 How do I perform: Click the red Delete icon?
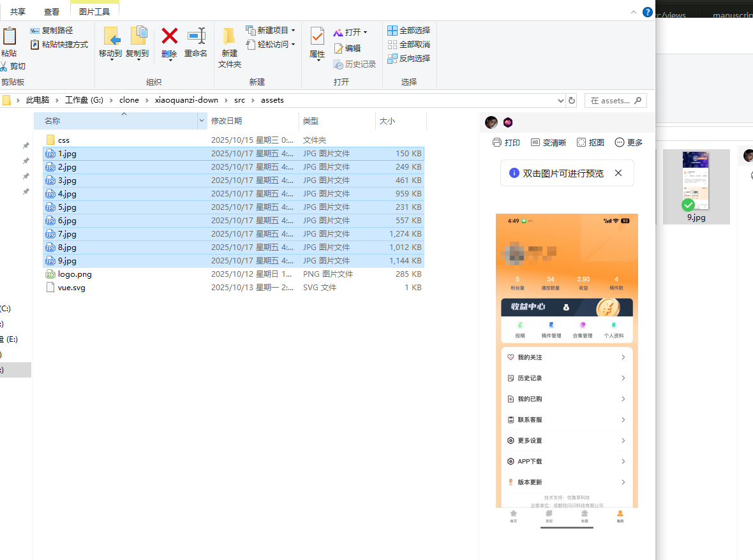click(x=169, y=36)
